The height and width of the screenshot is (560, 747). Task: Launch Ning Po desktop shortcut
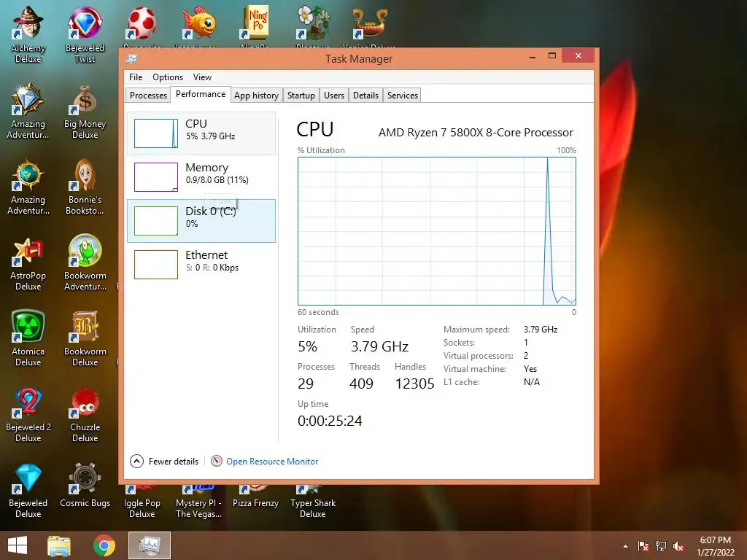tap(255, 24)
